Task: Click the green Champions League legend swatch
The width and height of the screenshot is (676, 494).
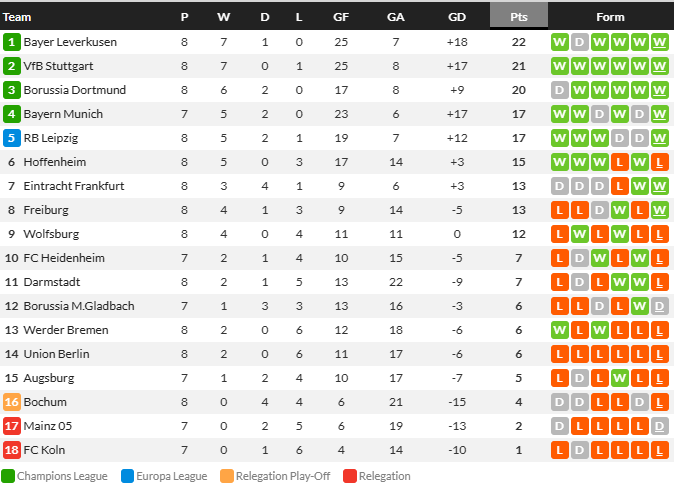Action: tap(8, 476)
